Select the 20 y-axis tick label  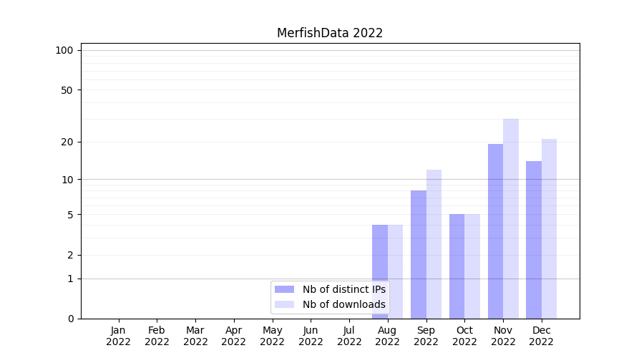(67, 142)
